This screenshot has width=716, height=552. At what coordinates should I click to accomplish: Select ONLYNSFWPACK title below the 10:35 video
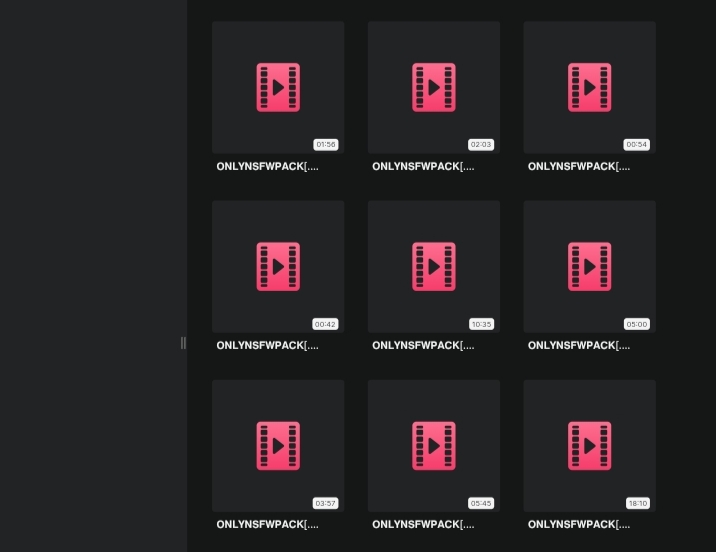[x=423, y=346]
